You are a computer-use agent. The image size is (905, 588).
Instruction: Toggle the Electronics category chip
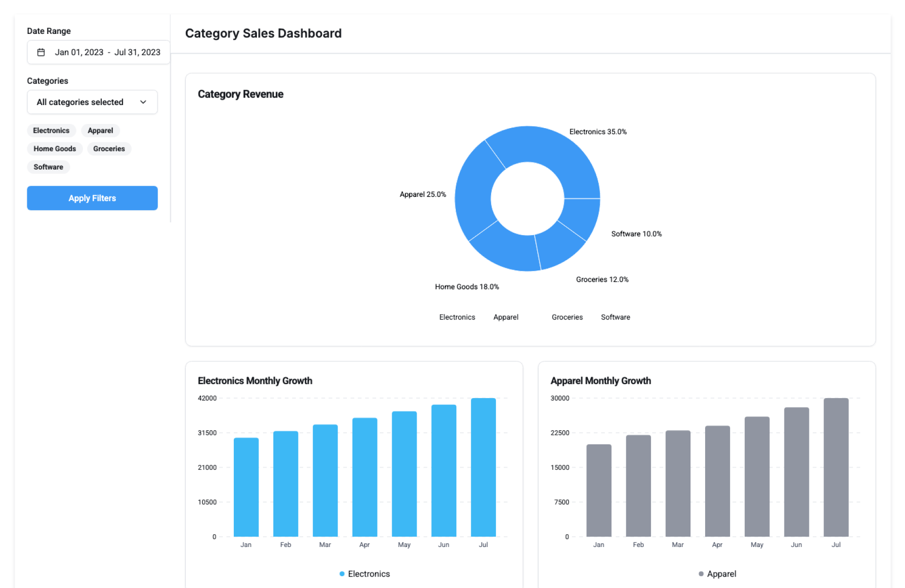click(x=51, y=131)
